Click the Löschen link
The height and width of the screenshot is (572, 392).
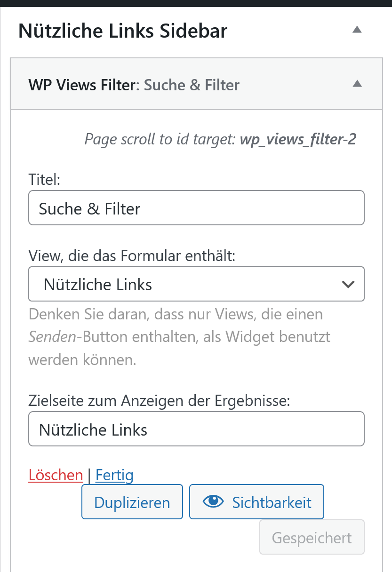point(56,475)
